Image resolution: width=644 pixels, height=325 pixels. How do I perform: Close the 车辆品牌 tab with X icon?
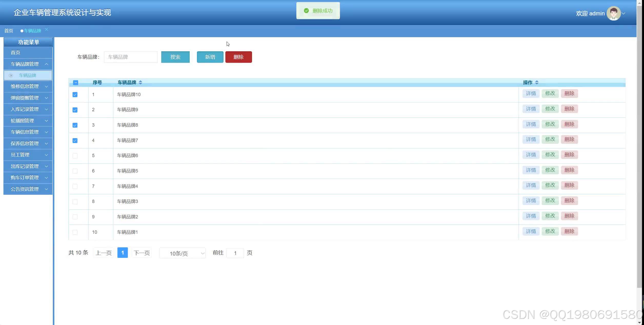pyautogui.click(x=46, y=29)
